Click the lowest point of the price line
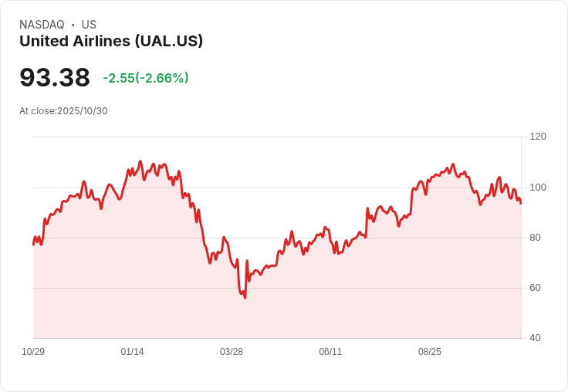Viewport: 568px width, 392px height. pos(245,298)
